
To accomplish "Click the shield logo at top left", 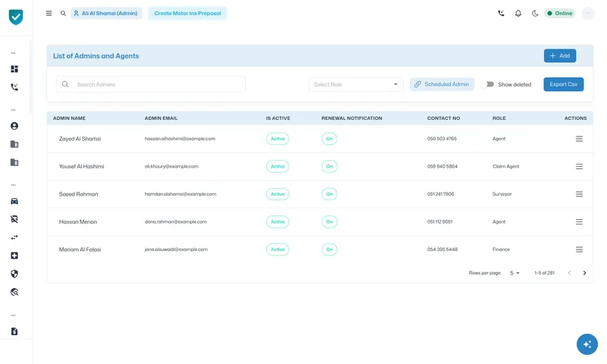I will [16, 17].
